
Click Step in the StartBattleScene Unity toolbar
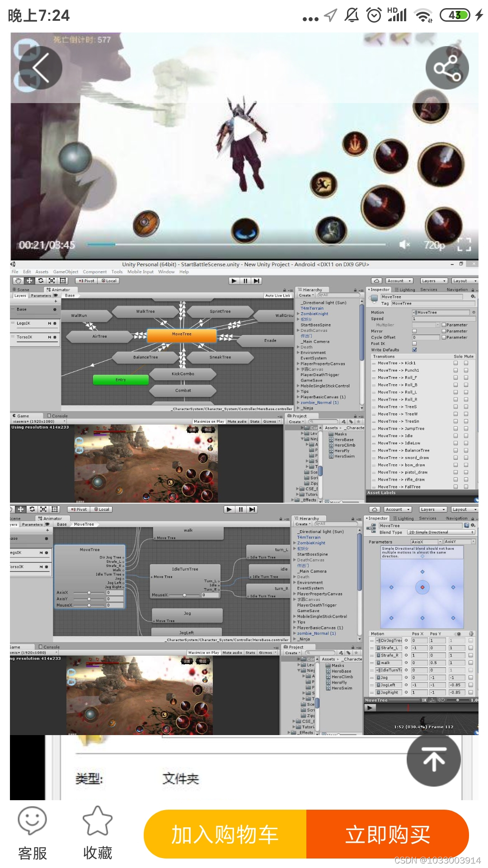[257, 281]
